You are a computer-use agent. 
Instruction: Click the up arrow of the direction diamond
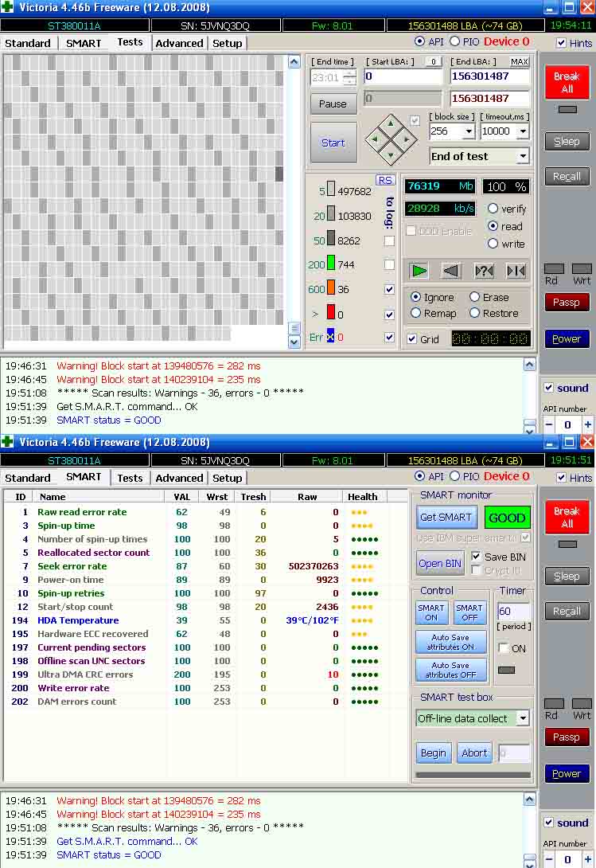(x=391, y=123)
